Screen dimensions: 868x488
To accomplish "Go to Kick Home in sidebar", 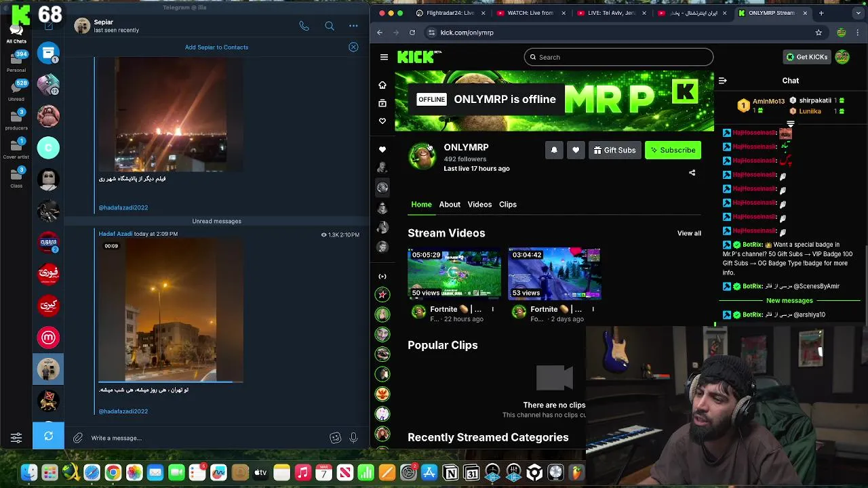I will coord(382,85).
